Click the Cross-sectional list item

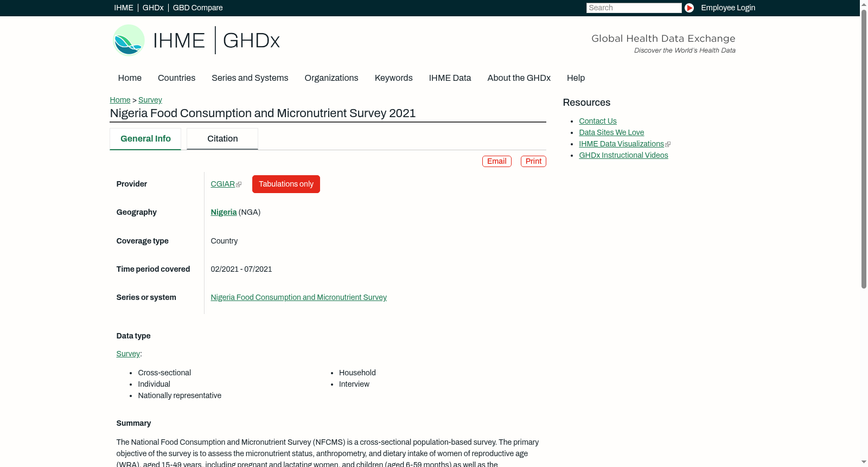[164, 373]
